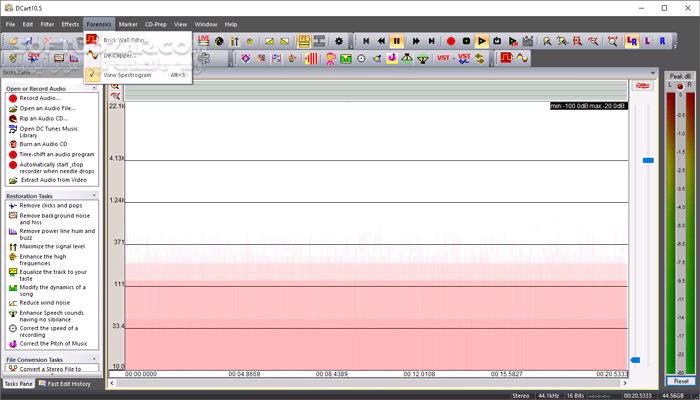Viewport: 700px width, 400px height.
Task: Collapse the Open or Record Audio section
Action: pos(94,88)
